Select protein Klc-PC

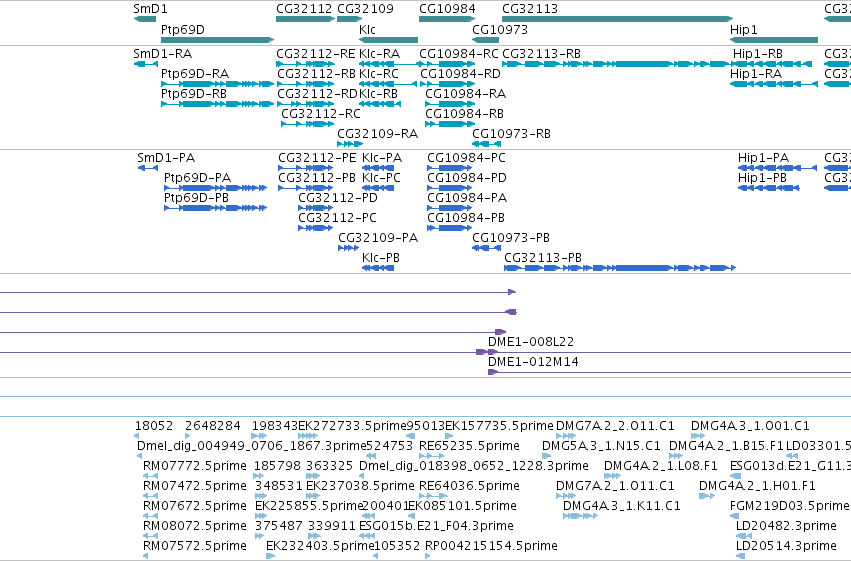pyautogui.click(x=381, y=178)
